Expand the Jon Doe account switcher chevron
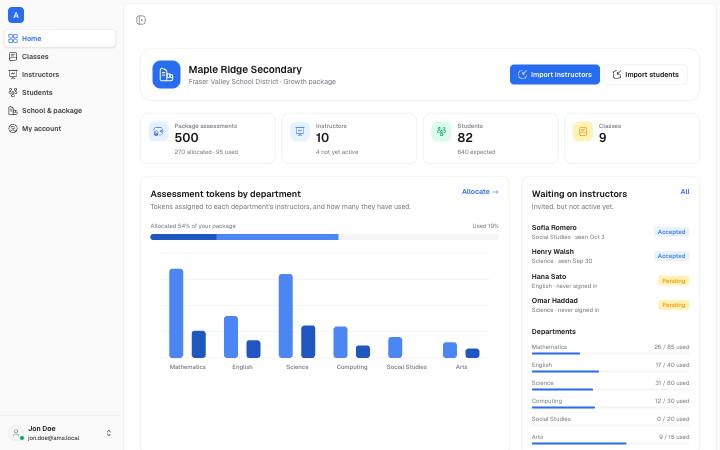Image resolution: width=720 pixels, height=450 pixels. 109,433
